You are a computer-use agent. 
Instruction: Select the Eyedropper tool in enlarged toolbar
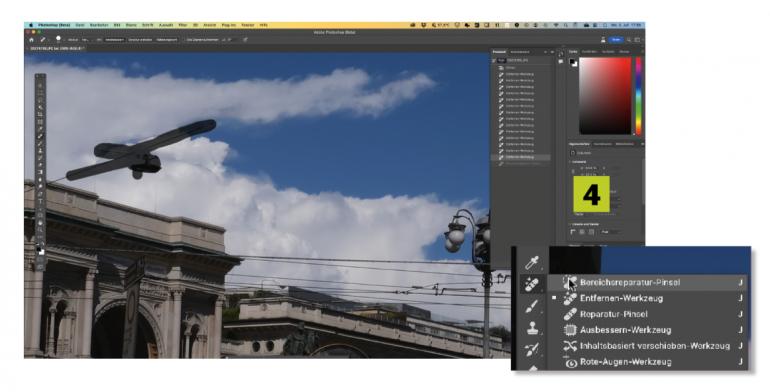coord(532,263)
